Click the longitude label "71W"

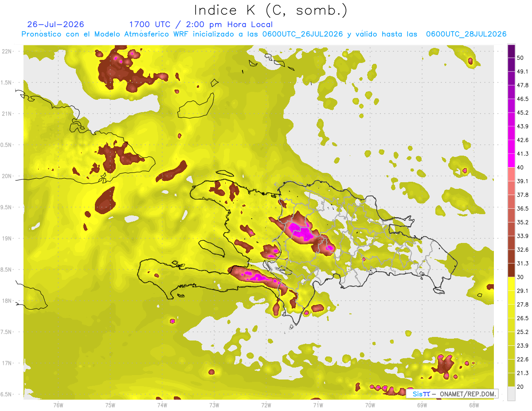click(318, 405)
